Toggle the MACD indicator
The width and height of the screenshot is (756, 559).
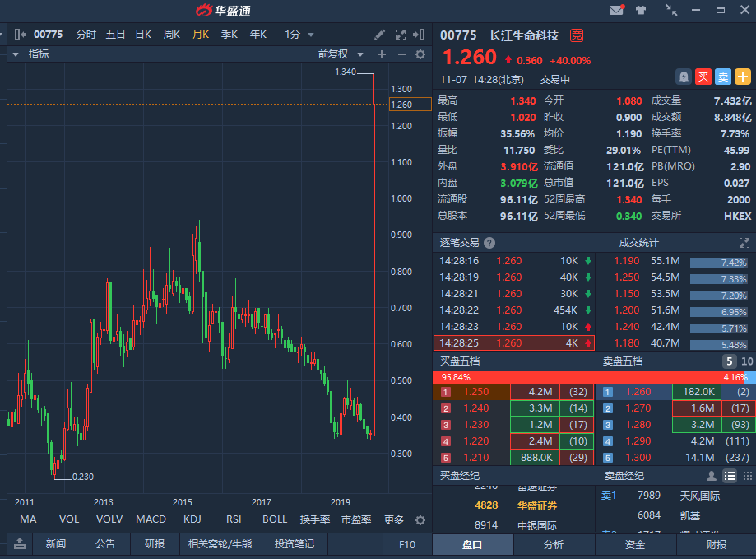pyautogui.click(x=151, y=519)
